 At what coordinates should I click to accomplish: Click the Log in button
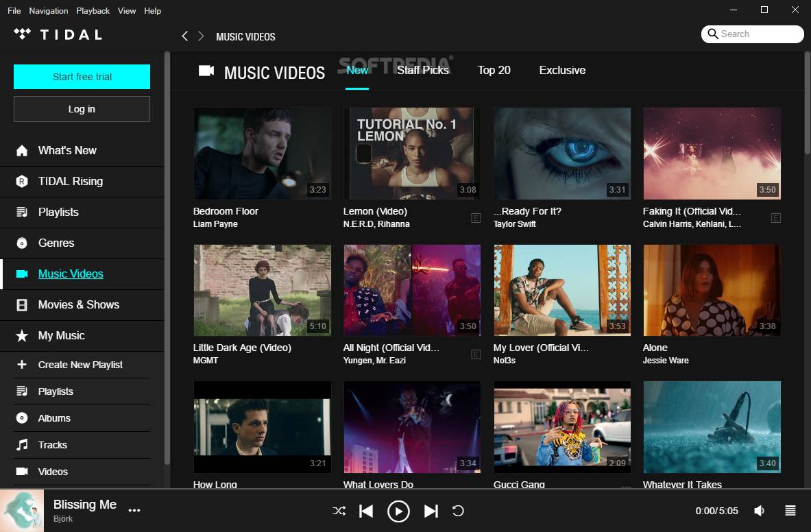click(x=82, y=109)
